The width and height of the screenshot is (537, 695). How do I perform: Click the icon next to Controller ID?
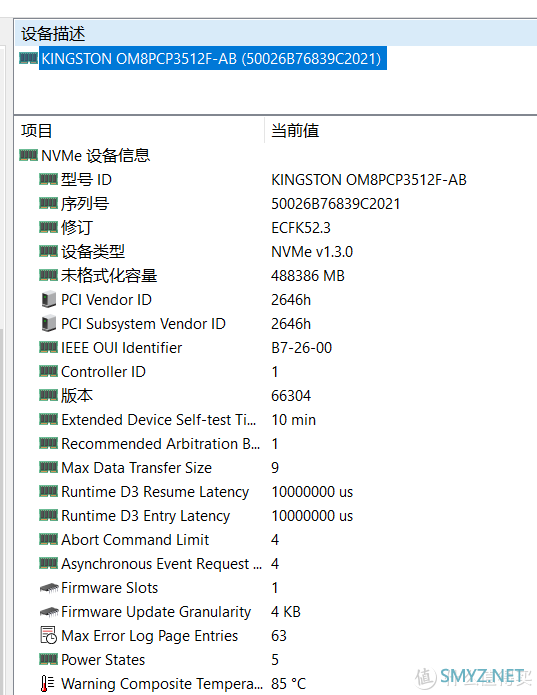tap(48, 371)
